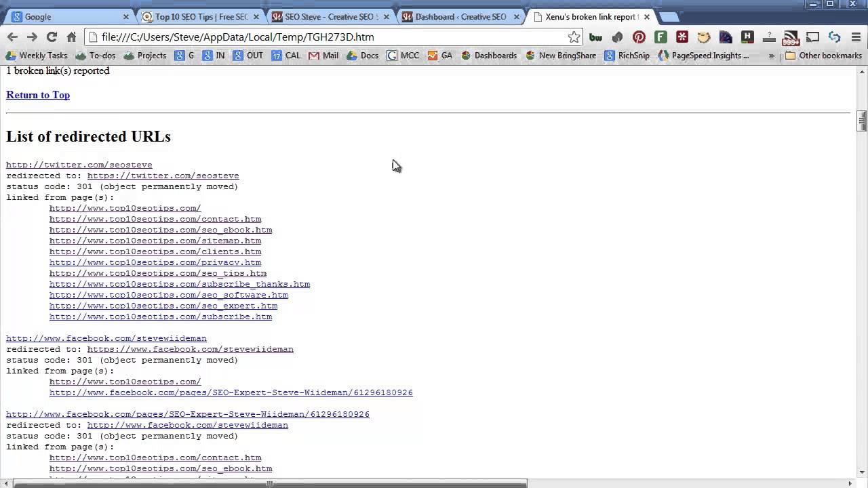Switch to the SEO Steve - Creative SEO tab

point(328,17)
